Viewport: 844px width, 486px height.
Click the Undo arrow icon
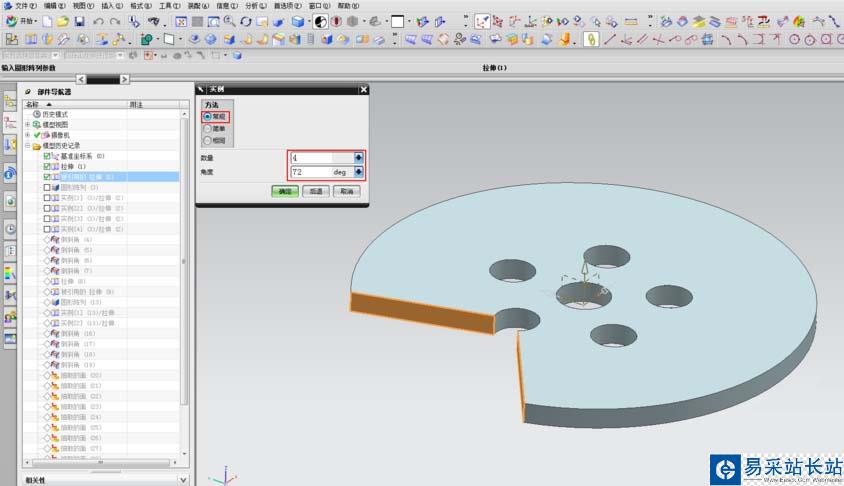click(x=98, y=22)
